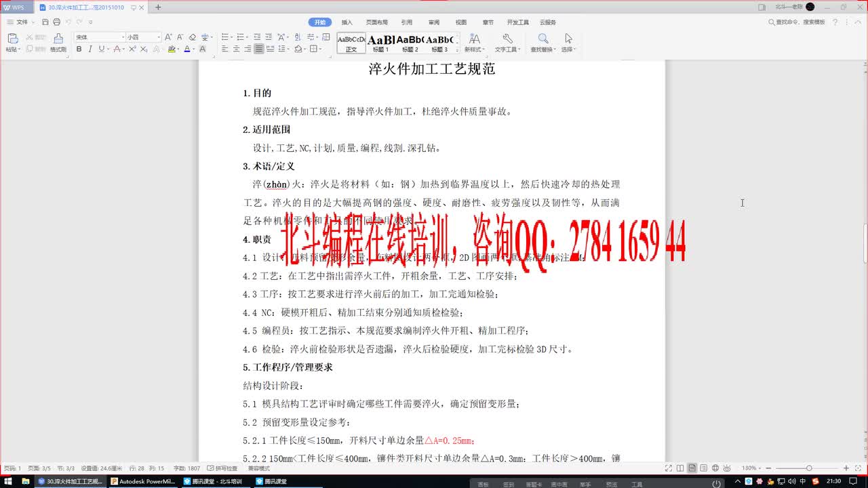Toggle Bold formatting
The image size is (868, 488).
79,49
